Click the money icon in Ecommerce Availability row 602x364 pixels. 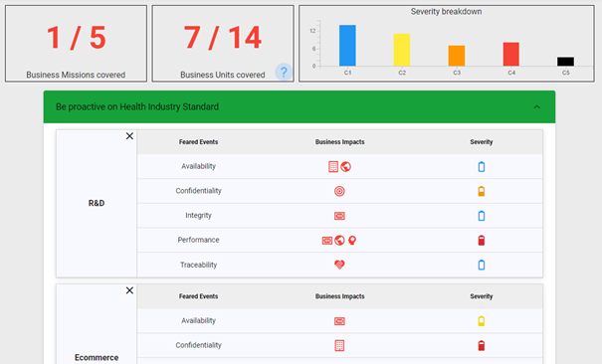(339, 321)
